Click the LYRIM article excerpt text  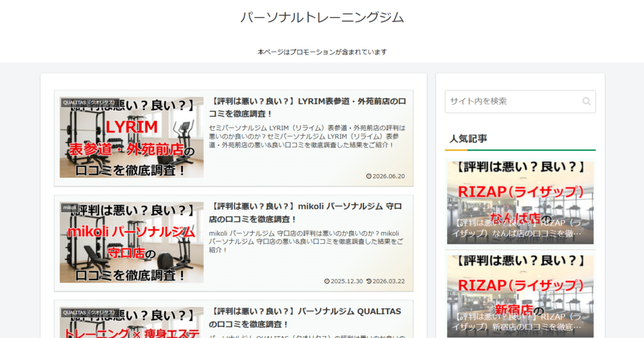(x=307, y=136)
